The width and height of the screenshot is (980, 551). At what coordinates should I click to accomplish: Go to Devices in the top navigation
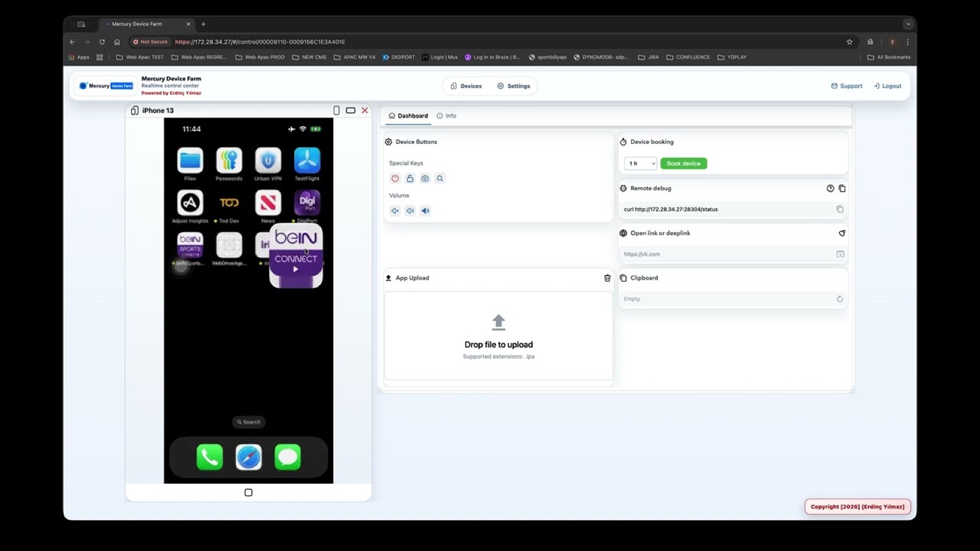pyautogui.click(x=466, y=86)
